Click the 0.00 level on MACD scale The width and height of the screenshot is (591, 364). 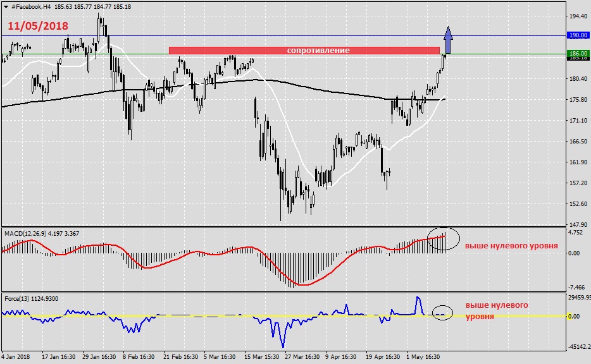click(573, 253)
